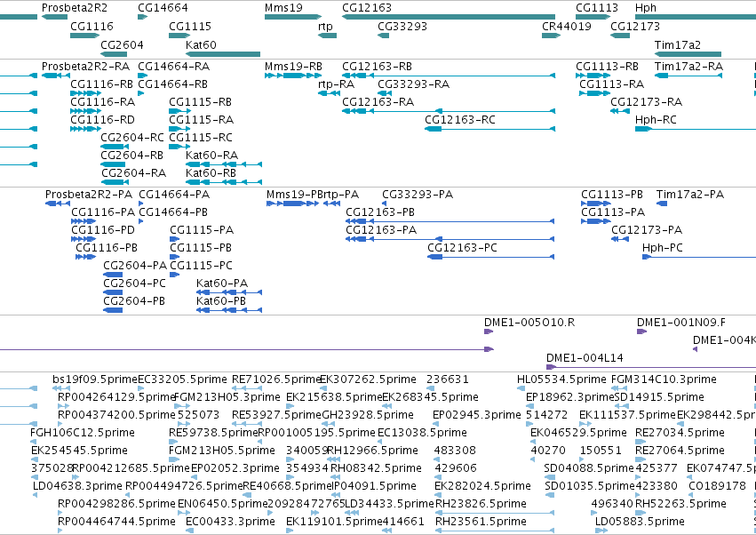This screenshot has width=756, height=535.
Task: Select the rtp gene label
Action: tap(325, 26)
